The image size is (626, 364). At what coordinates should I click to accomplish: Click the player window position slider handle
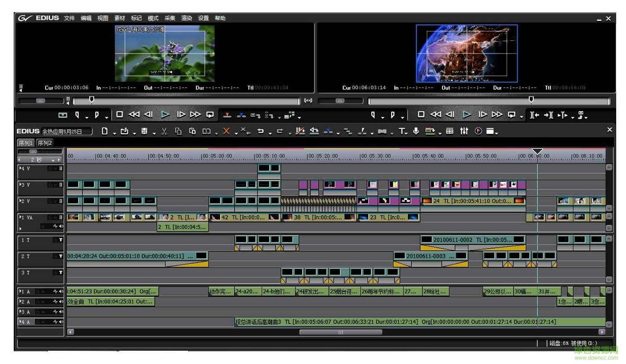[x=92, y=100]
